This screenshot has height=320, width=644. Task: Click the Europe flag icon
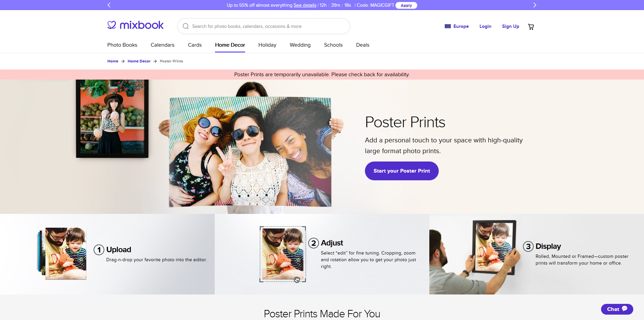[x=448, y=26]
